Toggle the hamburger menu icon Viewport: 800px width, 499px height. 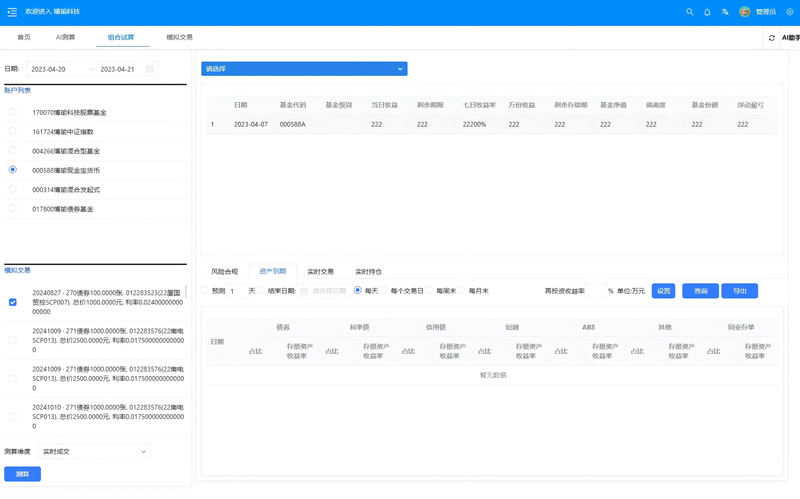[x=12, y=12]
